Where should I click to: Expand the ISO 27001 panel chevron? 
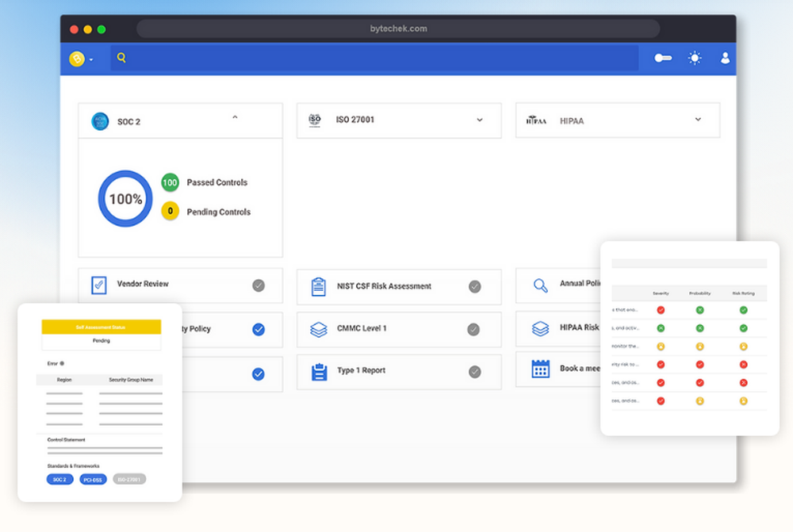(480, 120)
